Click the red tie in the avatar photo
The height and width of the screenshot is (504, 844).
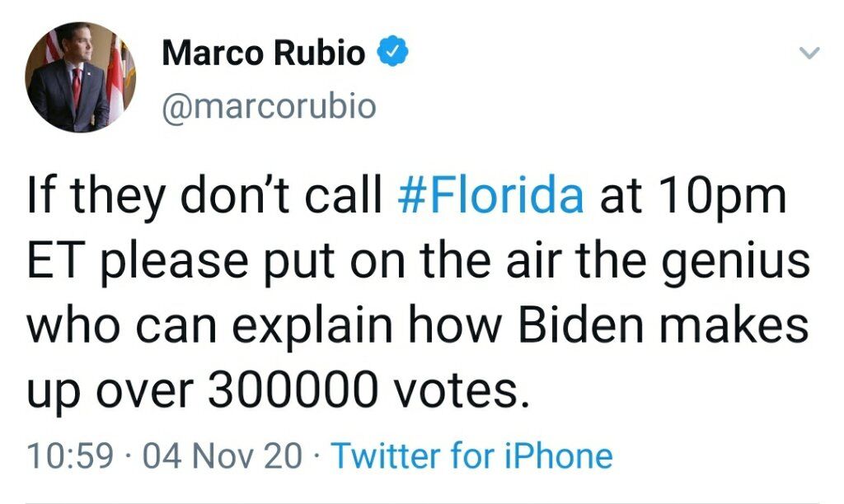point(76,87)
